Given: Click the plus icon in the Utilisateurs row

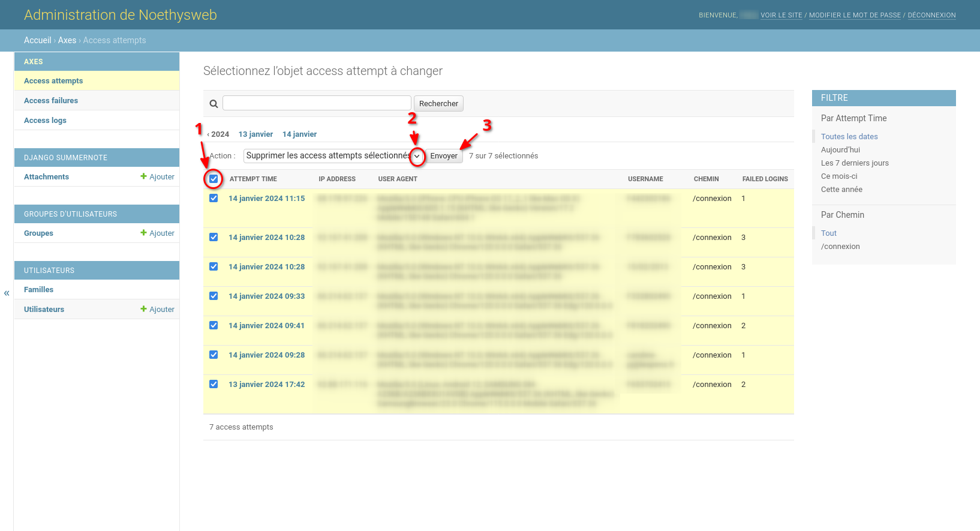Looking at the screenshot, I should pos(143,309).
